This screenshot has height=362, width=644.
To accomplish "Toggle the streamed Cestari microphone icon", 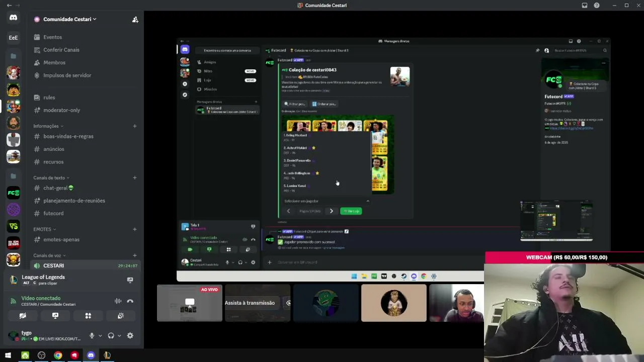I will pos(227,262).
